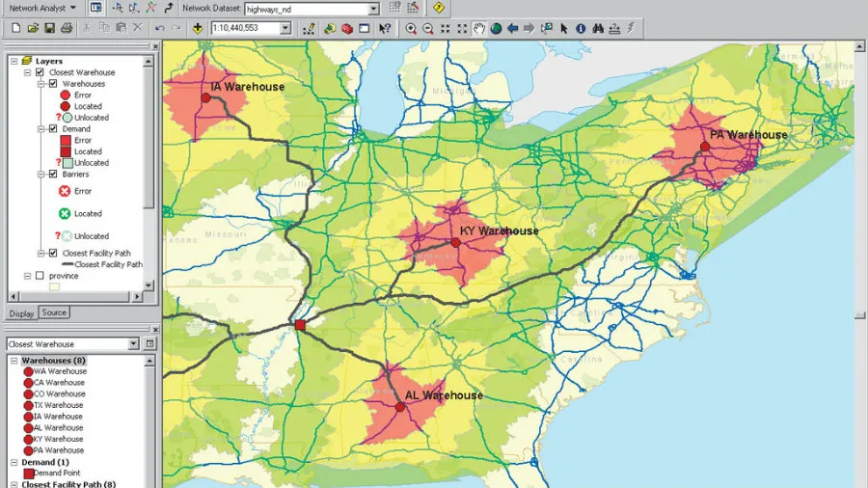Open the Find binoculars tool
The height and width of the screenshot is (488, 868).
point(597,29)
